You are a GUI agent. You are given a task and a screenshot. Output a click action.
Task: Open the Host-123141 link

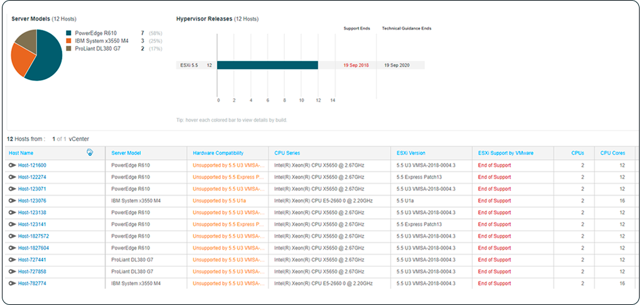[x=32, y=225]
